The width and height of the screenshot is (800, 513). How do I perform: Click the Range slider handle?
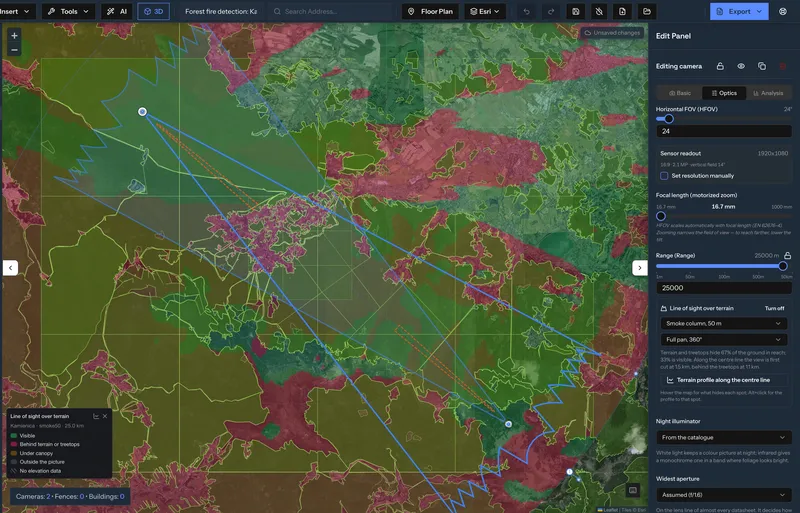coord(783,266)
